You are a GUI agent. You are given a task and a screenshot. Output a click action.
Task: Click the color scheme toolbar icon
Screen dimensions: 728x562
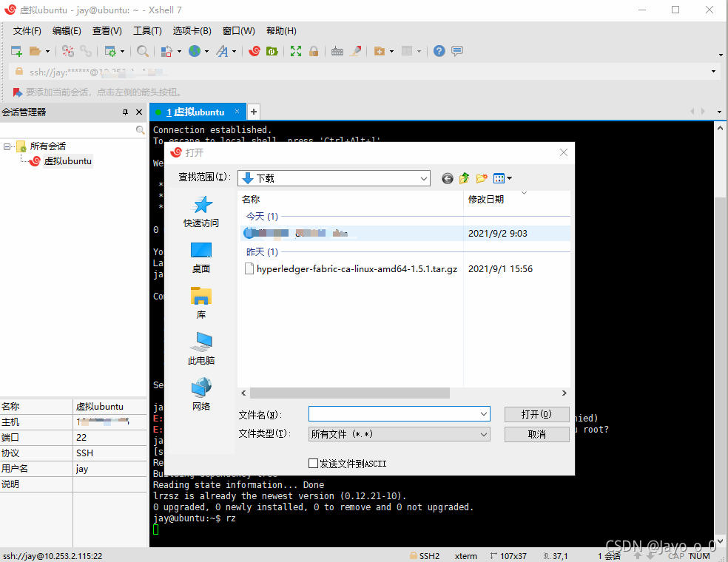pyautogui.click(x=166, y=51)
